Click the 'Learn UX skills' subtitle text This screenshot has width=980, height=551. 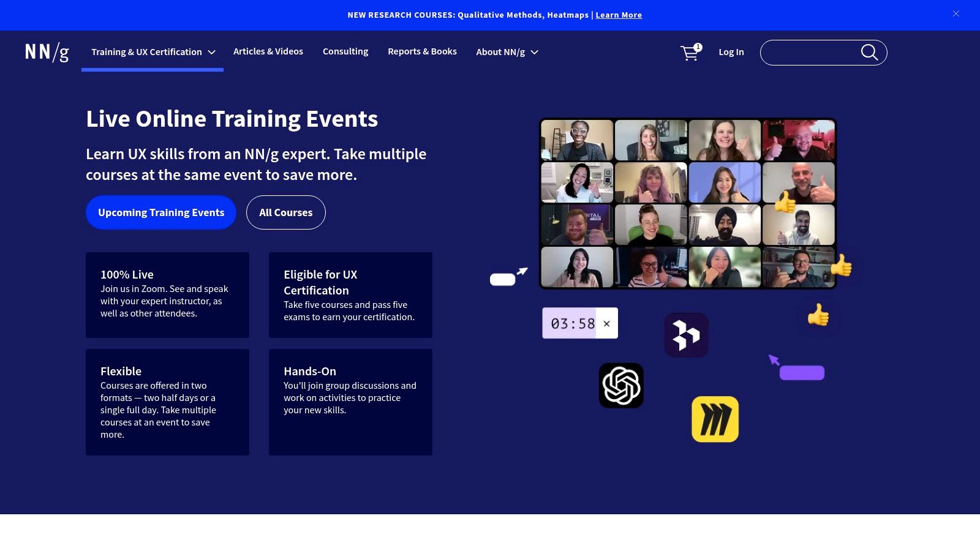coord(256,164)
